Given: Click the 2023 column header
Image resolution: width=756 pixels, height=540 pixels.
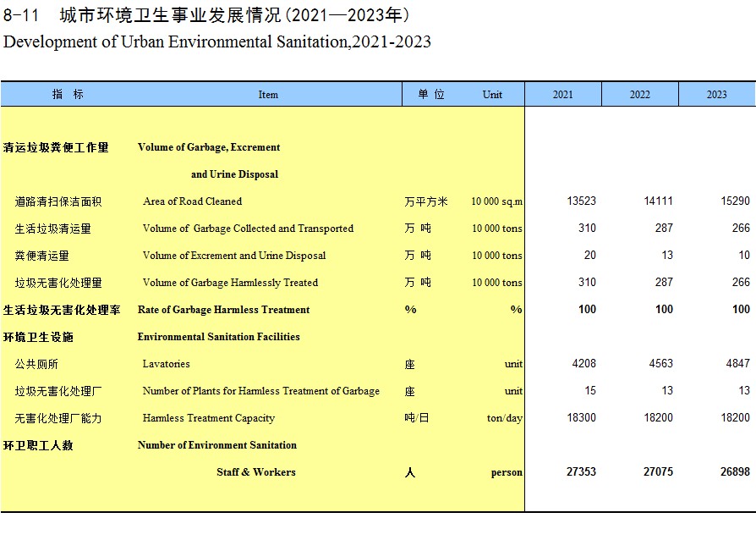Looking at the screenshot, I should [x=717, y=94].
